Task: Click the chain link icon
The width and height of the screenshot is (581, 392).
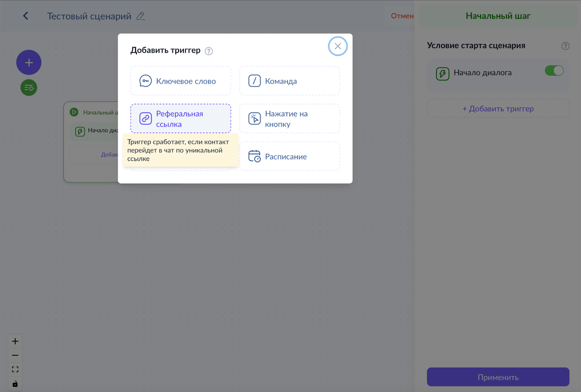Action: pos(146,119)
